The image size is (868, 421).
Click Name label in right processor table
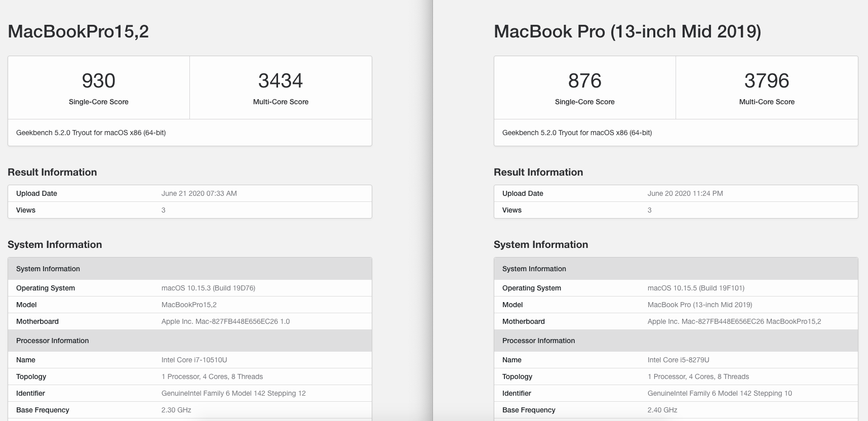[x=512, y=360]
